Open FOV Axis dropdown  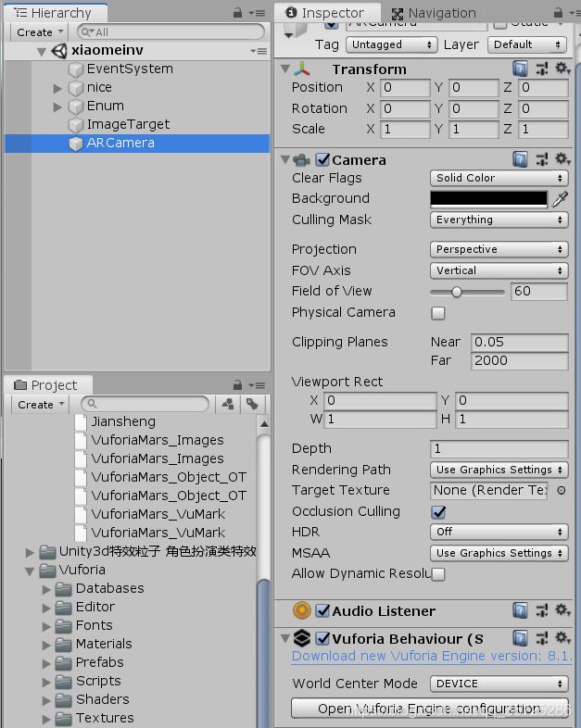click(499, 270)
